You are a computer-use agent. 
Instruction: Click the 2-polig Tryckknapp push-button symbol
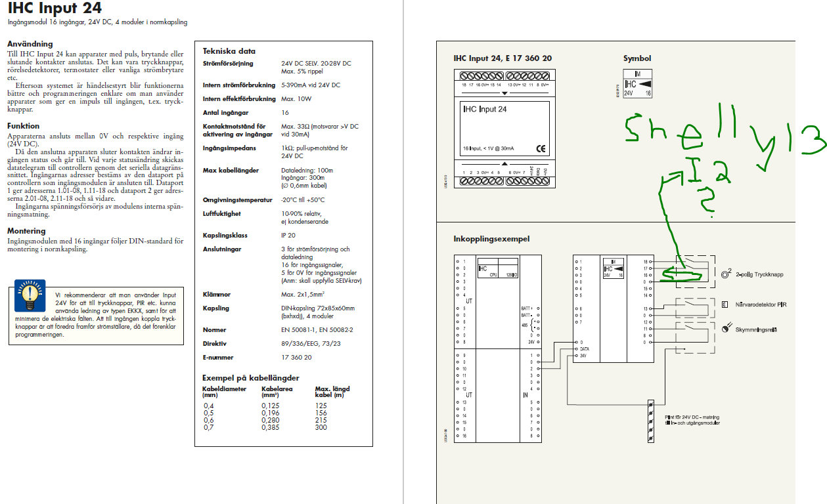click(726, 274)
